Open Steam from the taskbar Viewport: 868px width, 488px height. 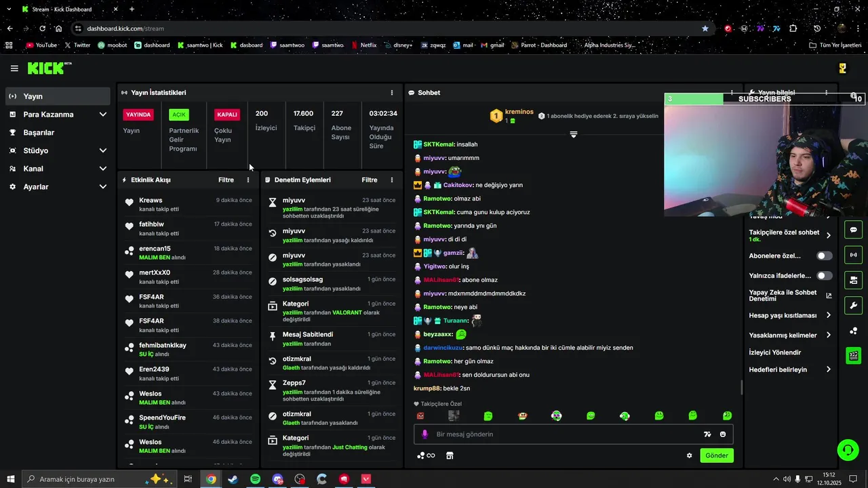click(233, 479)
